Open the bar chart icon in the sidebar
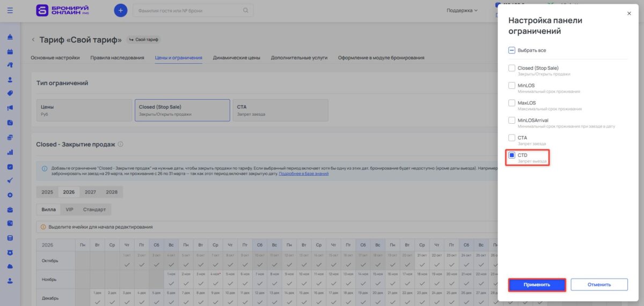 click(x=10, y=152)
